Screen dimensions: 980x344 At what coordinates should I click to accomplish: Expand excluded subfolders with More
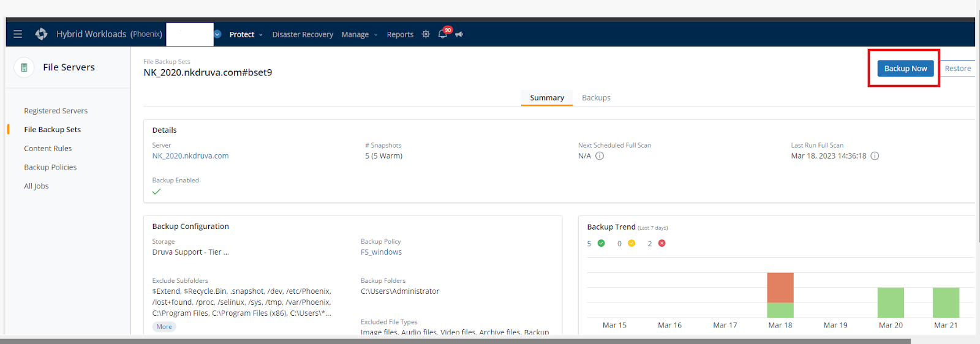pos(164,327)
